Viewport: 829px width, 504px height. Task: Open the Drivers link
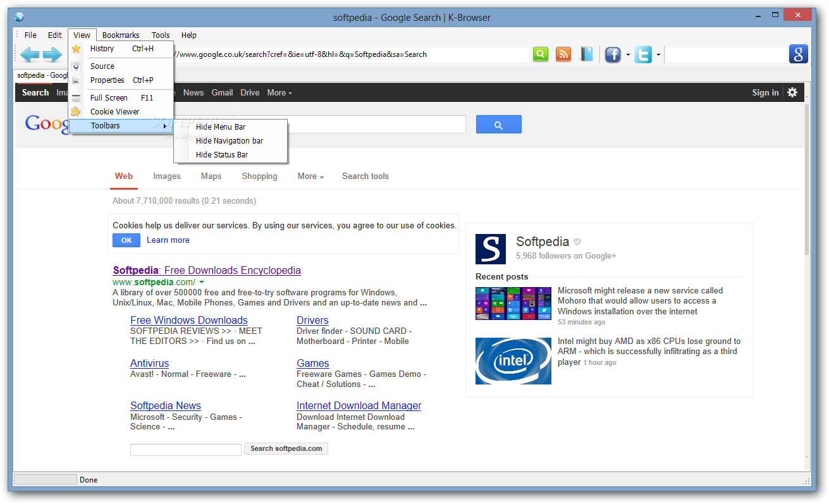click(x=313, y=321)
